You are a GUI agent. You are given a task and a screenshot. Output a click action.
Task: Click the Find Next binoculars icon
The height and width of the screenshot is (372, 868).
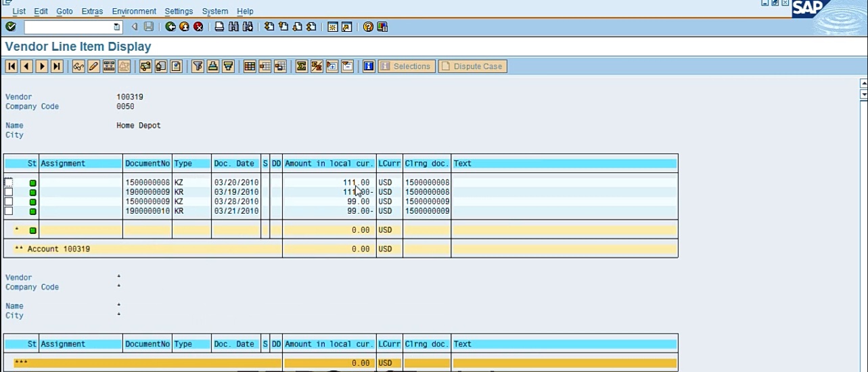click(248, 27)
